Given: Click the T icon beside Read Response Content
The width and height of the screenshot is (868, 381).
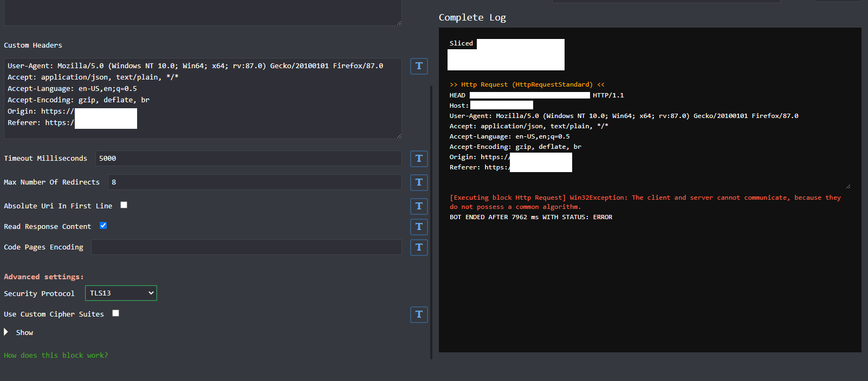Looking at the screenshot, I should pyautogui.click(x=419, y=227).
